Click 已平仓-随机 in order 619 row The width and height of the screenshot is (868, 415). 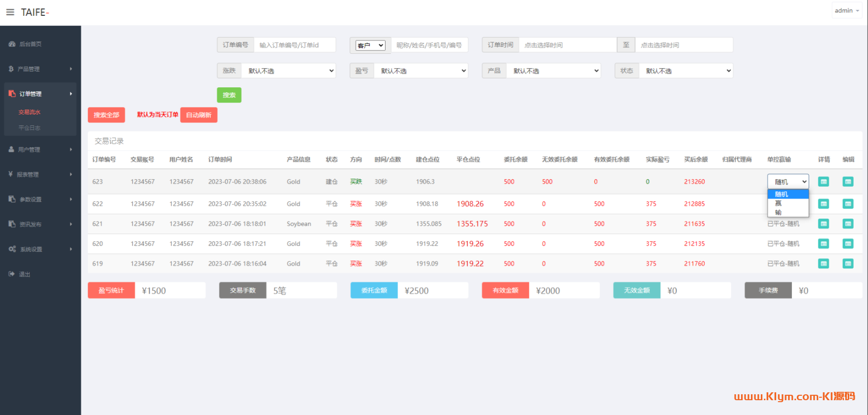click(x=783, y=264)
